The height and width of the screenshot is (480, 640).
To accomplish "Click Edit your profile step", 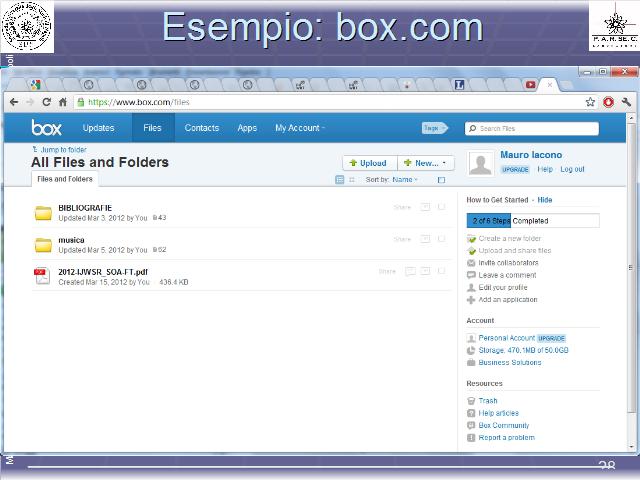I will [x=503, y=287].
